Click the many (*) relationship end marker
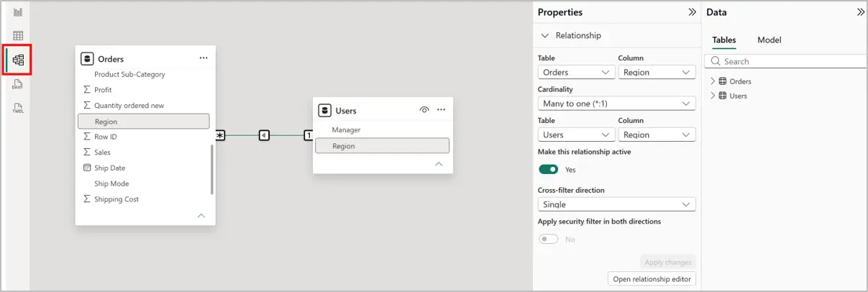The width and height of the screenshot is (868, 292). coord(220,135)
